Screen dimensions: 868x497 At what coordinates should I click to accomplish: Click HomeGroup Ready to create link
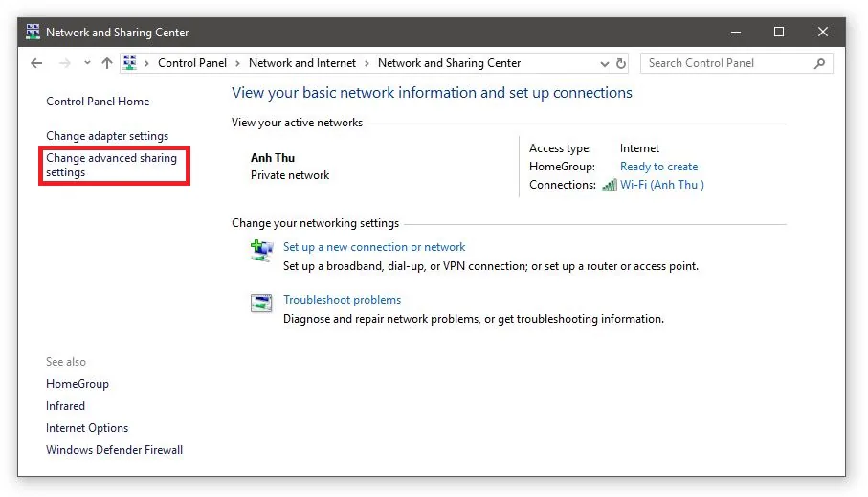[658, 167]
